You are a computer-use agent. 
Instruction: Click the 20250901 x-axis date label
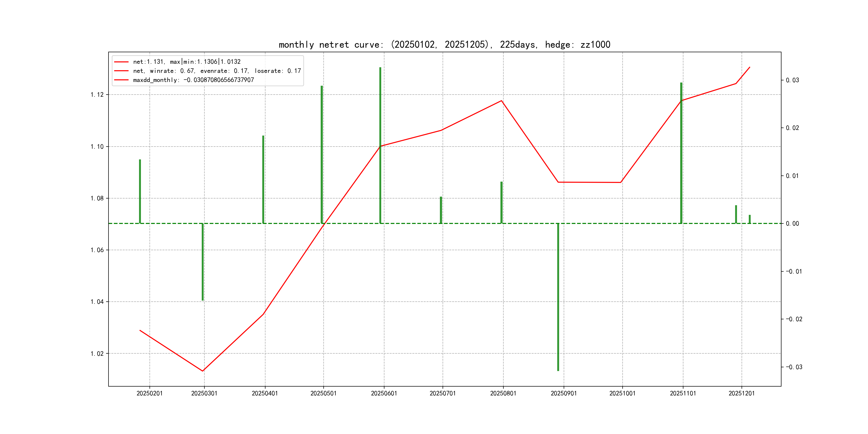click(563, 393)
